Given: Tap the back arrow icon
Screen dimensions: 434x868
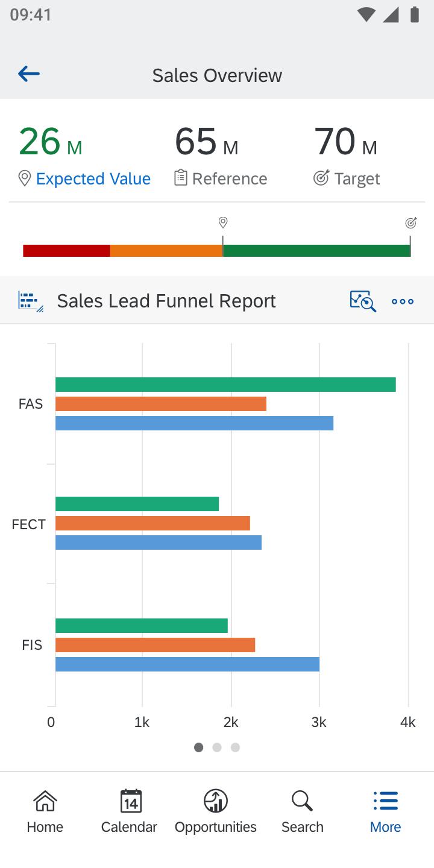Looking at the screenshot, I should click(29, 74).
